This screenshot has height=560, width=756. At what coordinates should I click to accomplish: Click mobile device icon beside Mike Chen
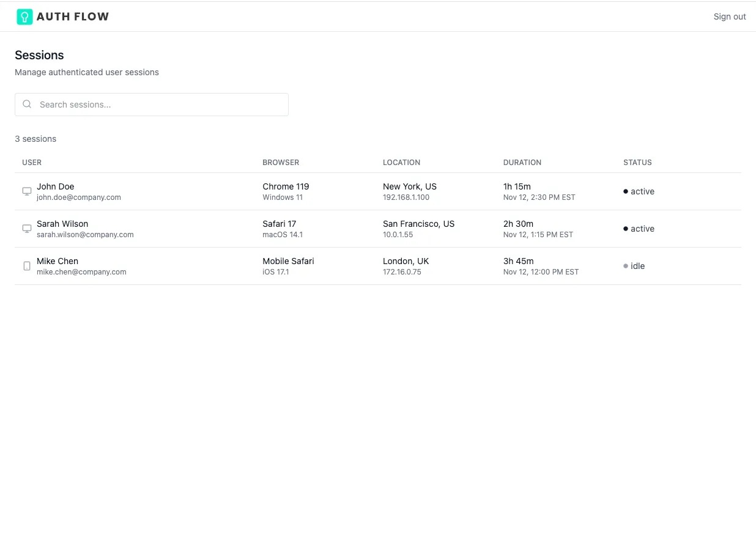point(27,266)
